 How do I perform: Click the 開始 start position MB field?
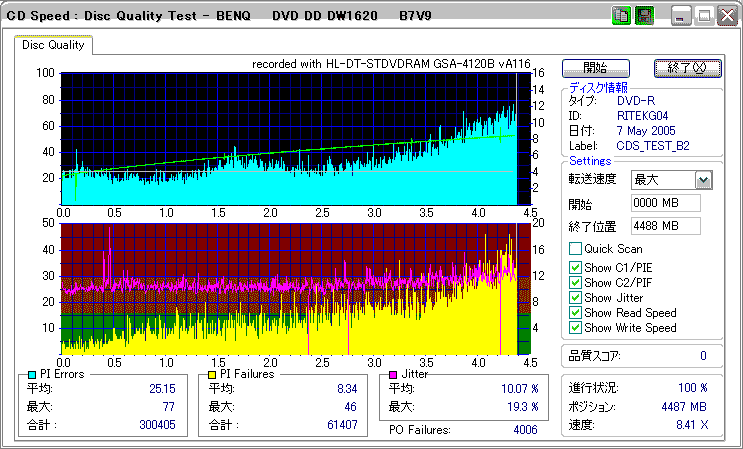pyautogui.click(x=665, y=203)
